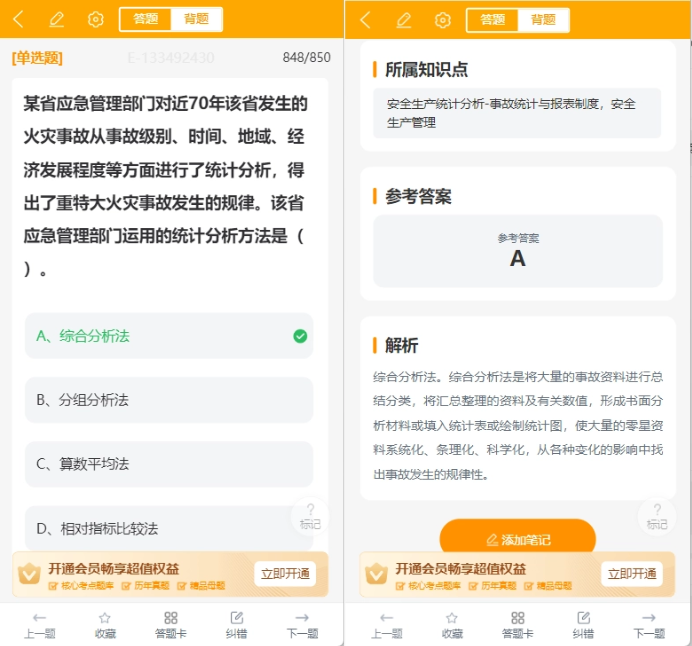Go back using left panel's back arrow
Image resolution: width=692 pixels, height=646 pixels.
tap(19, 19)
